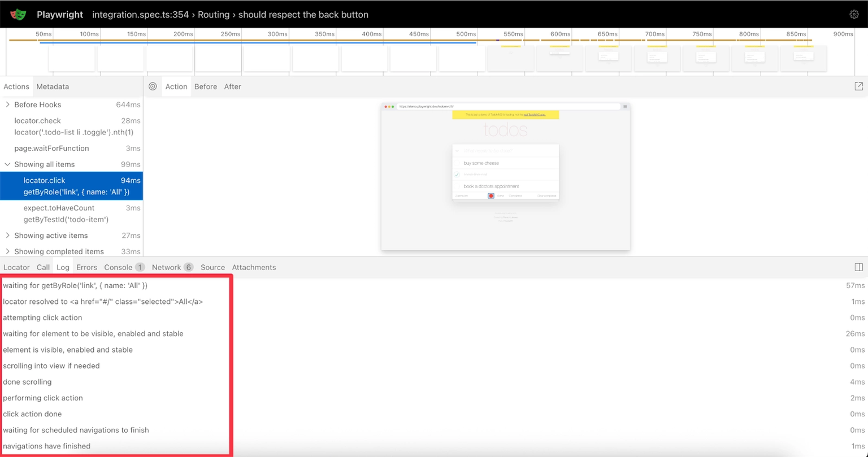Click the Clear completed link in snapshot
Image resolution: width=868 pixels, height=457 pixels.
[x=546, y=196]
